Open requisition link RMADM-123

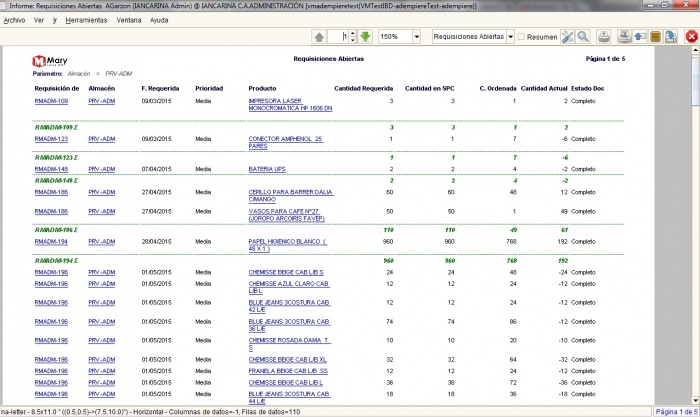[51, 139]
